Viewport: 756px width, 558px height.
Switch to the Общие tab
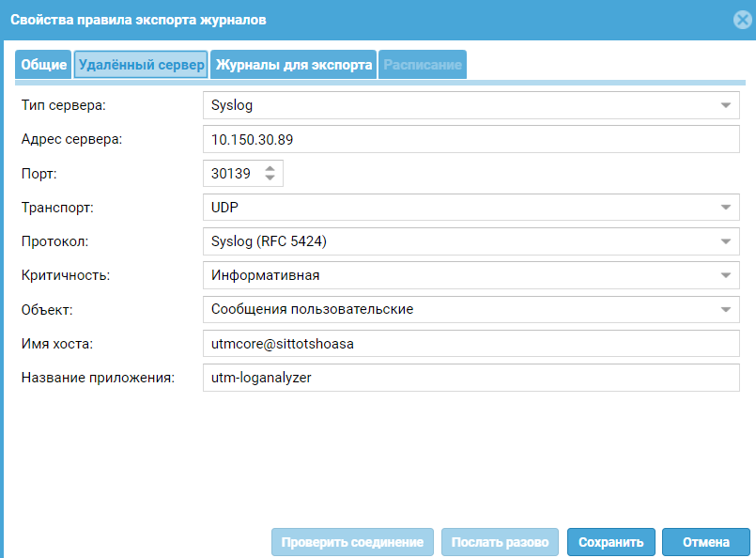[x=42, y=64]
